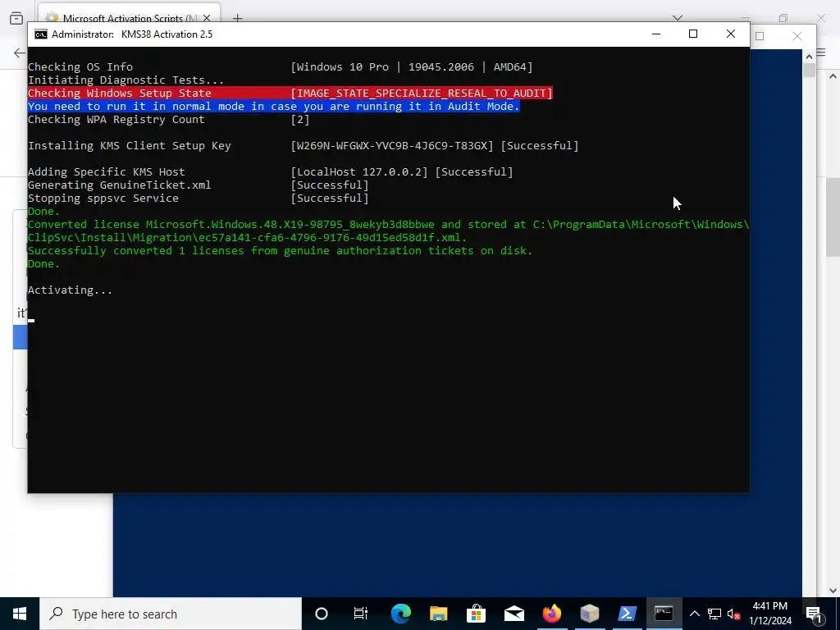This screenshot has width=840, height=630.
Task: Open the browser hamburger menu
Action: click(x=820, y=52)
